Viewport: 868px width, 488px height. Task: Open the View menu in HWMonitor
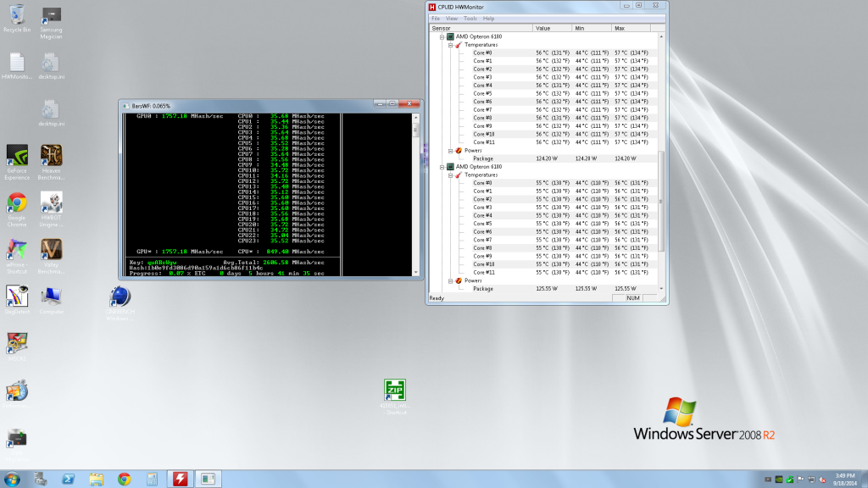(x=452, y=18)
